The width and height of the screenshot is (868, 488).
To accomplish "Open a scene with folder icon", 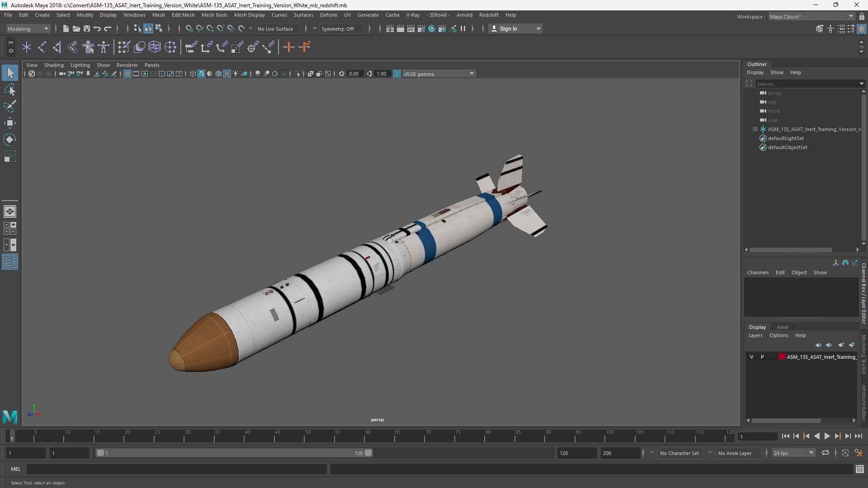I will point(76,28).
